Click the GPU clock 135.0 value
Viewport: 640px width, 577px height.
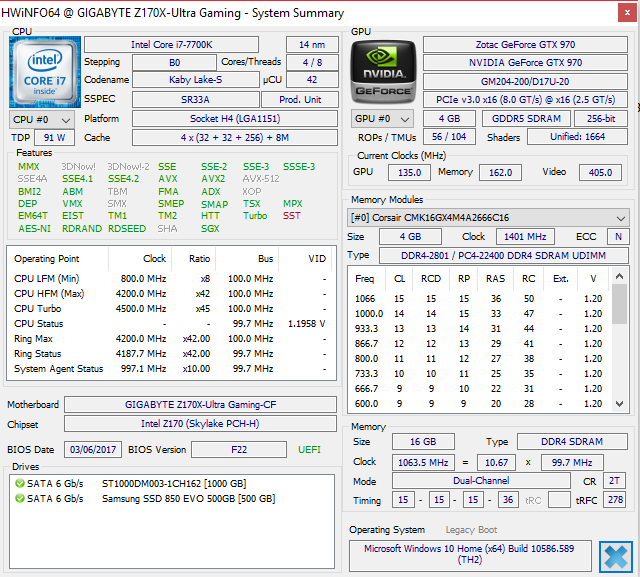(409, 173)
